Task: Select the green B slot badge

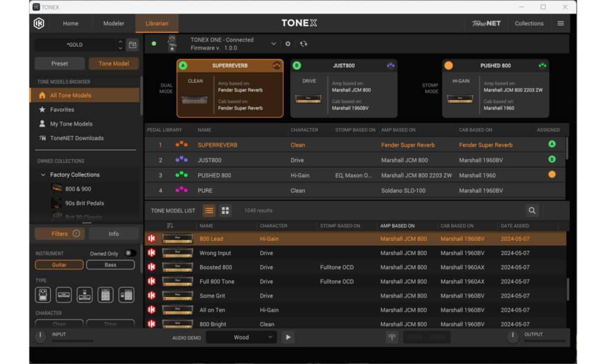Action: 297,66
